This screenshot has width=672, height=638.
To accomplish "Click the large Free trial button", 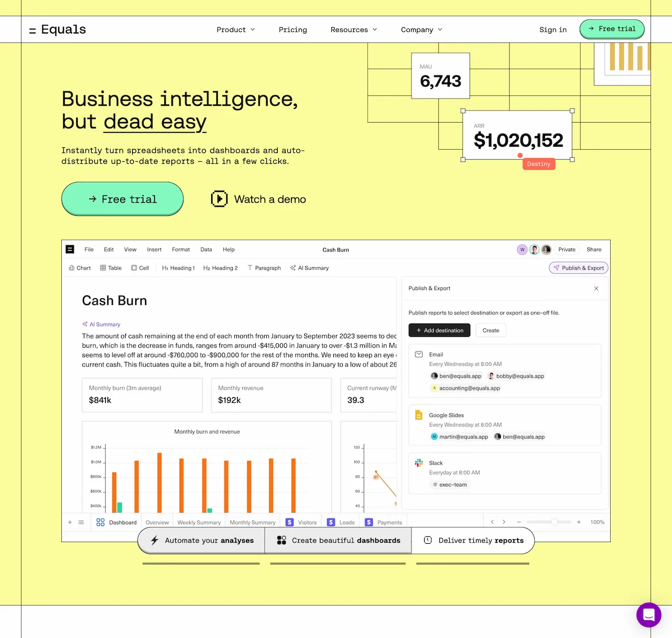I will [x=123, y=199].
